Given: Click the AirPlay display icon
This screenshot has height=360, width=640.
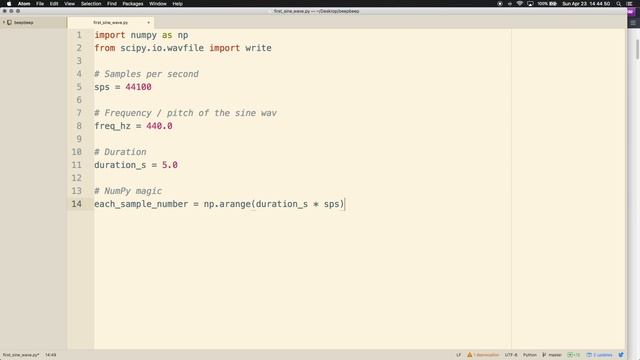Looking at the screenshot, I should pos(530,4).
